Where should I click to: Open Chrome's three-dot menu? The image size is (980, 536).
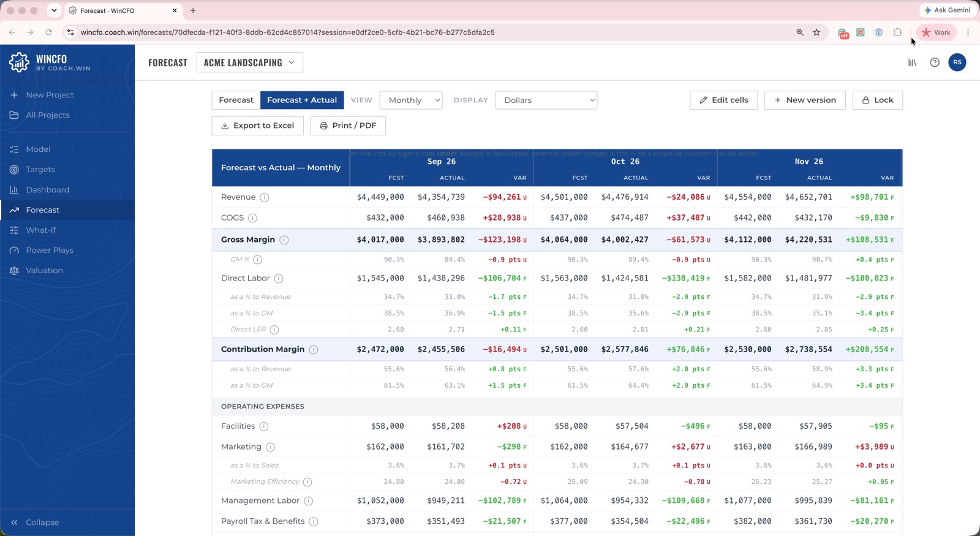(x=968, y=32)
